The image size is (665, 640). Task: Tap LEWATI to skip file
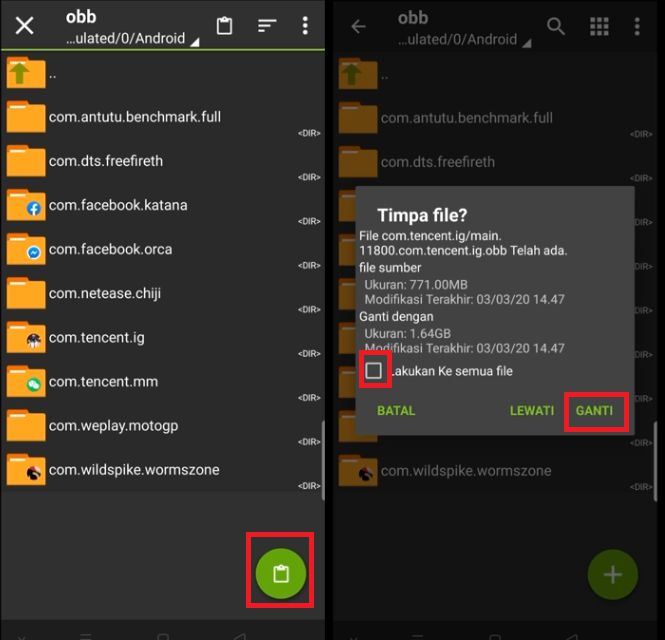(x=531, y=411)
